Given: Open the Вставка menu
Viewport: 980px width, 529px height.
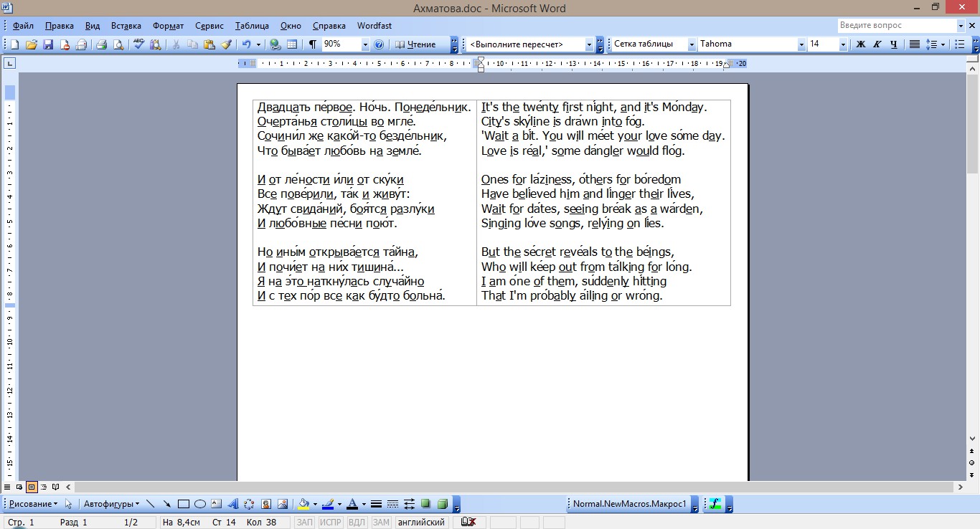Looking at the screenshot, I should (x=126, y=26).
